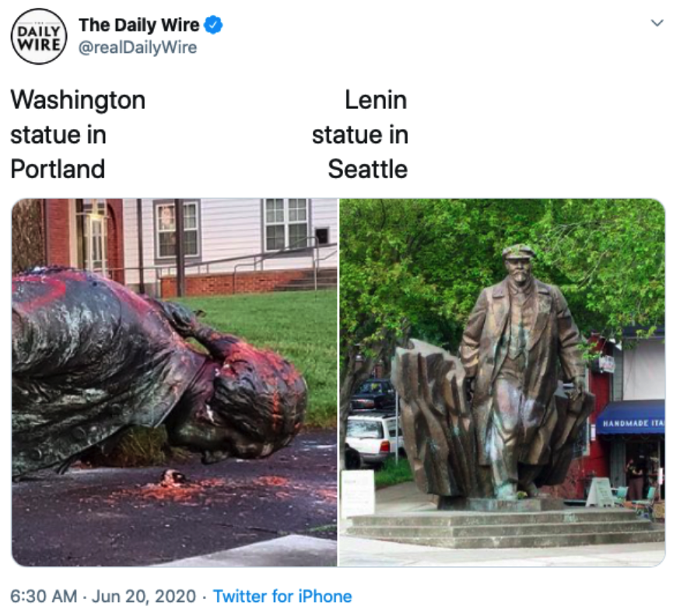The height and width of the screenshot is (616, 673).
Task: Open the tweet options chevron menu
Action: (x=657, y=23)
